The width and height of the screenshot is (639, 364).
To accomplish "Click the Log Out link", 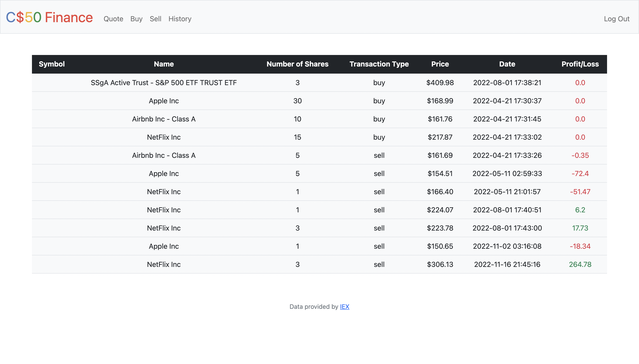I will coord(617,19).
